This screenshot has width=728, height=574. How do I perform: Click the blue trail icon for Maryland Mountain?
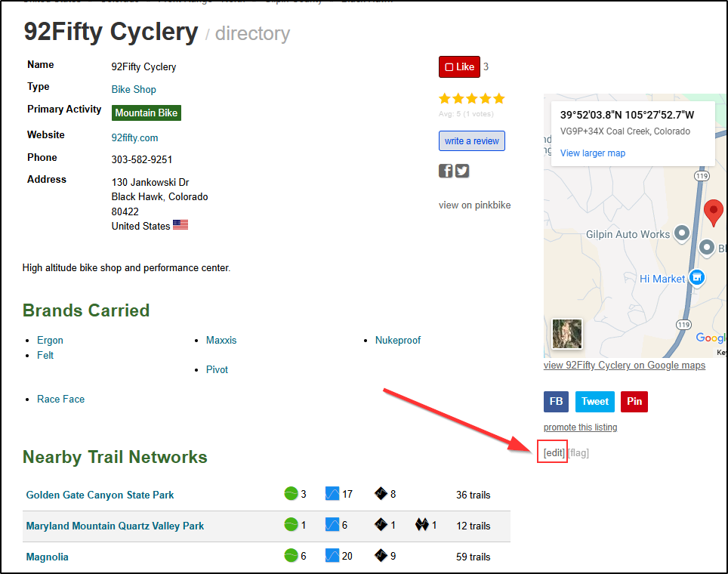point(332,524)
